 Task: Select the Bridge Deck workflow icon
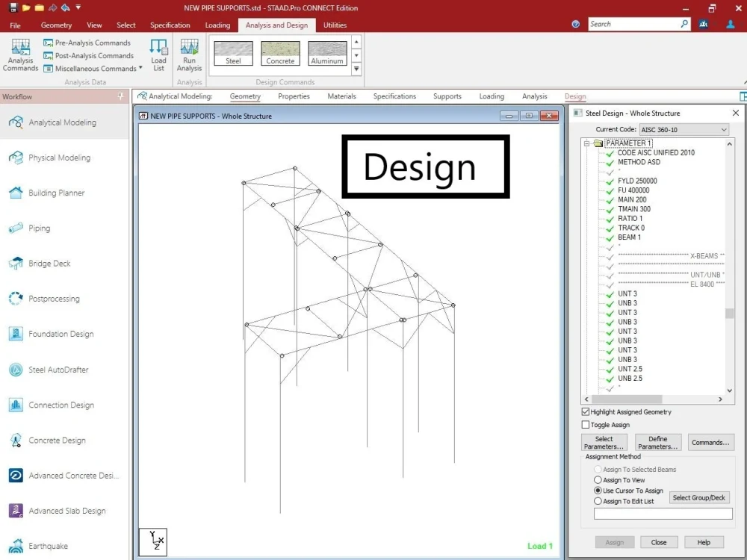15,263
